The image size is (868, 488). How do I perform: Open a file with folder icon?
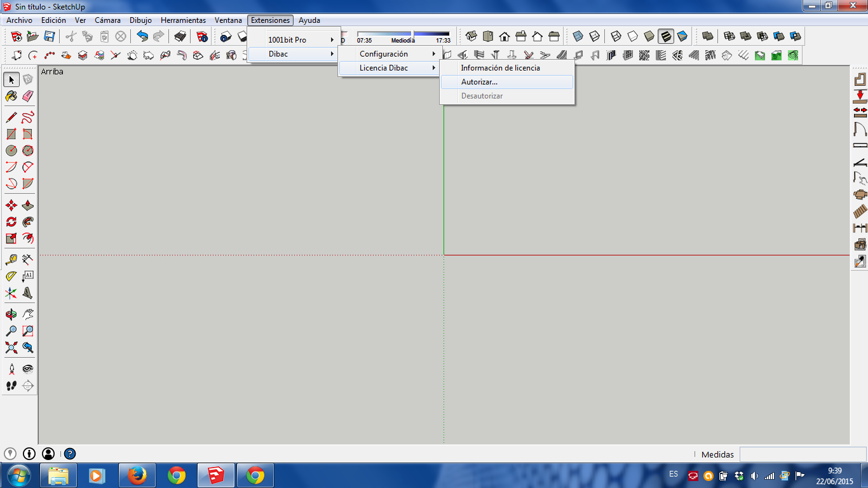(33, 36)
